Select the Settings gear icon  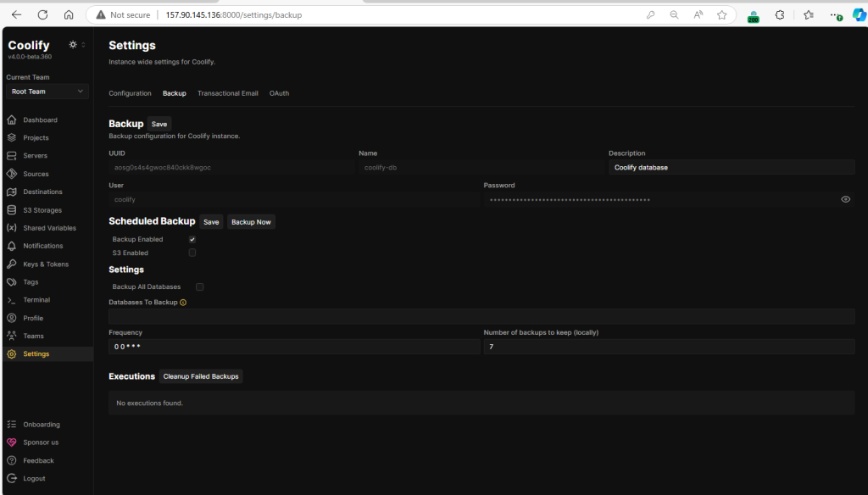tap(12, 353)
